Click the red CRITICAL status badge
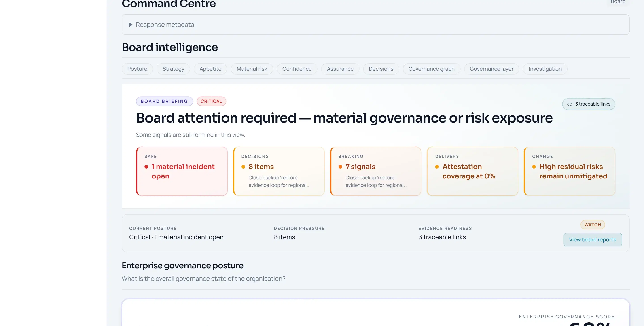 click(211, 101)
